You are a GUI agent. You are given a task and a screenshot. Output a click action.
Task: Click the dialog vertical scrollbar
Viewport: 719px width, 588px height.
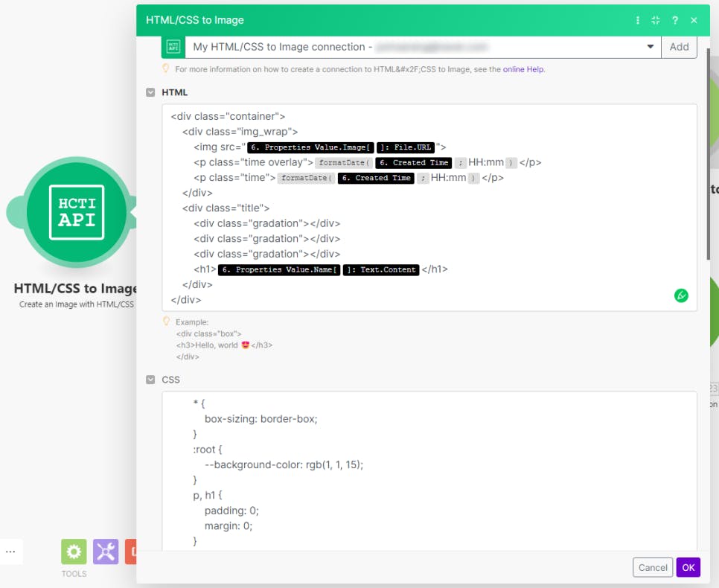point(708,153)
